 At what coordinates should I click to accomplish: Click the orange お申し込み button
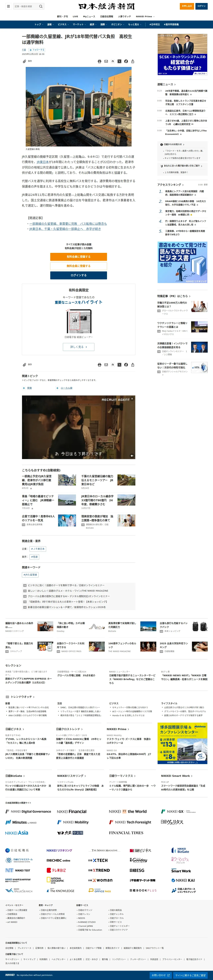point(187,6)
